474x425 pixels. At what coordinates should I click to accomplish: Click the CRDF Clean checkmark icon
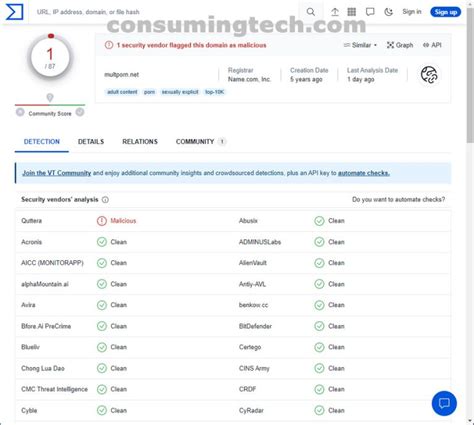point(319,389)
